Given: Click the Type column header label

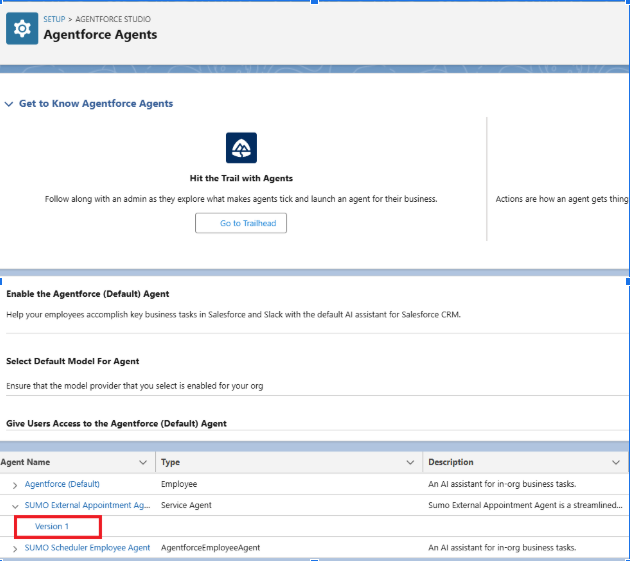Looking at the screenshot, I should (170, 463).
